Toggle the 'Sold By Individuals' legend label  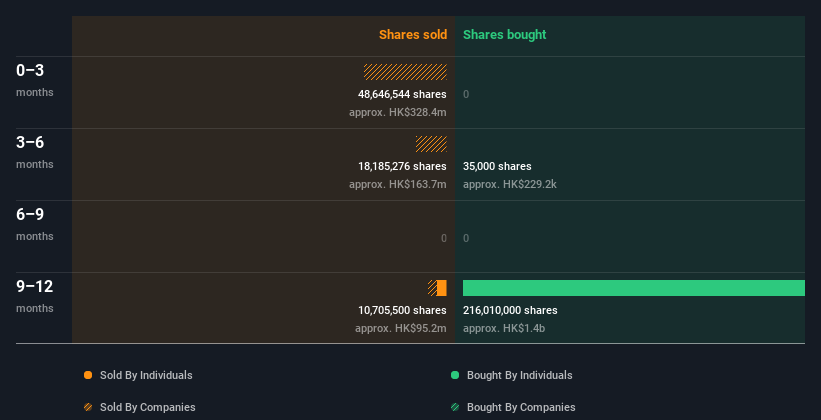pos(146,375)
